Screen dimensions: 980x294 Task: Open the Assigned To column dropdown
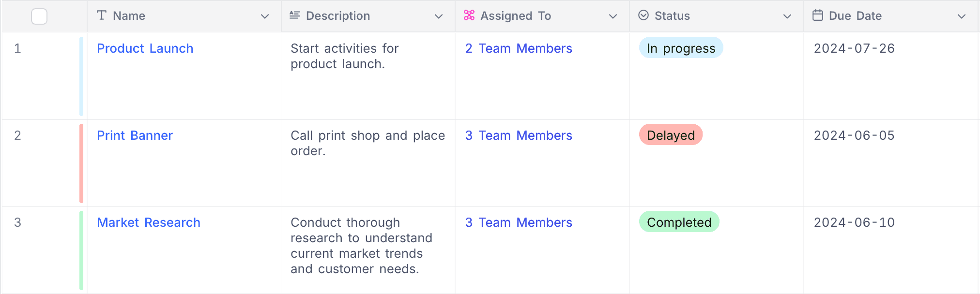pyautogui.click(x=613, y=16)
